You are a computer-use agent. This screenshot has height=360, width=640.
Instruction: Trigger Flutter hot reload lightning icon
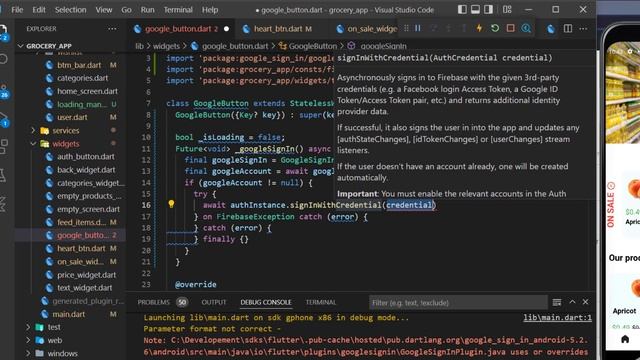click(479, 28)
